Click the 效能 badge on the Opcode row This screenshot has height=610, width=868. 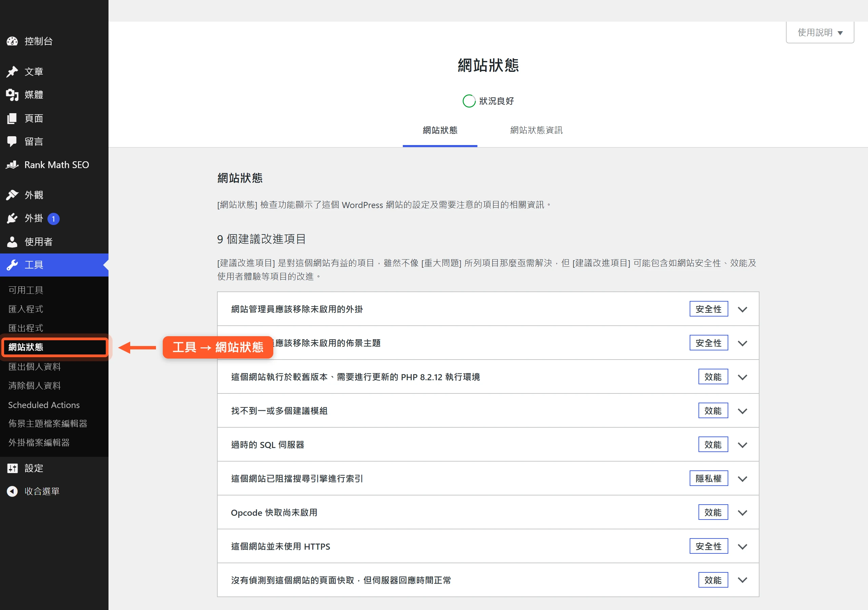(x=713, y=512)
